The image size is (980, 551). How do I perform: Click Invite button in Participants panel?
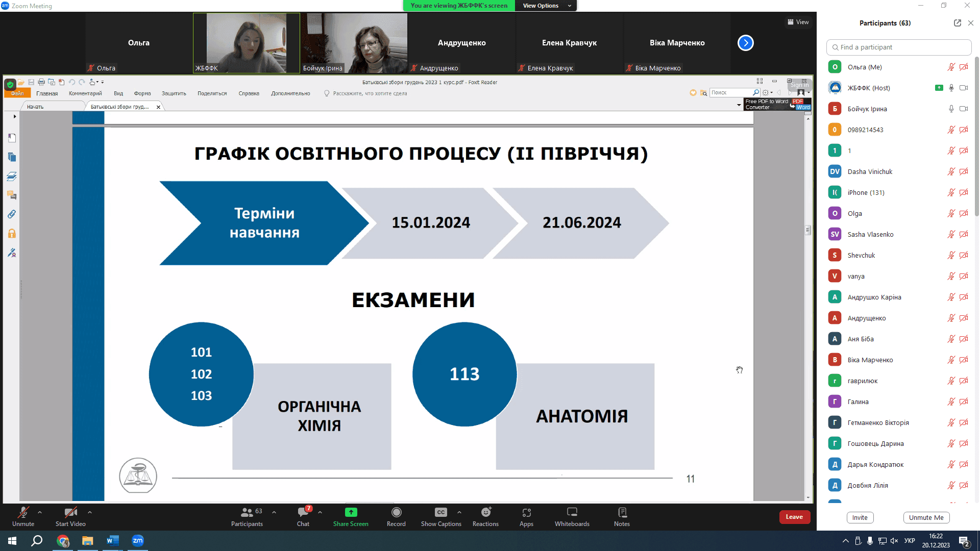(x=860, y=517)
